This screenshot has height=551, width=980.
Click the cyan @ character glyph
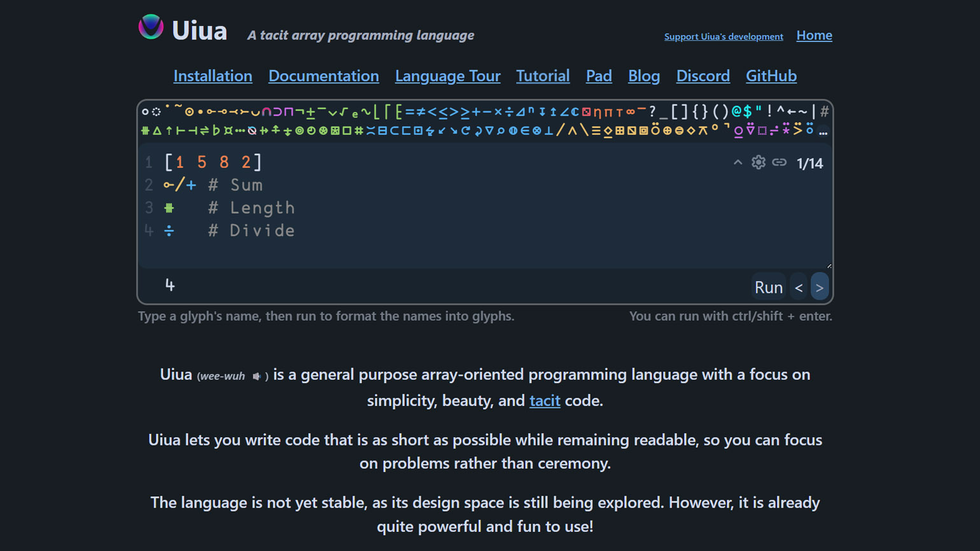click(x=736, y=112)
